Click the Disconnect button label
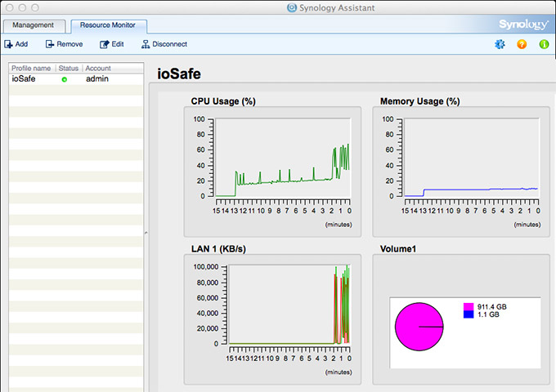 170,44
